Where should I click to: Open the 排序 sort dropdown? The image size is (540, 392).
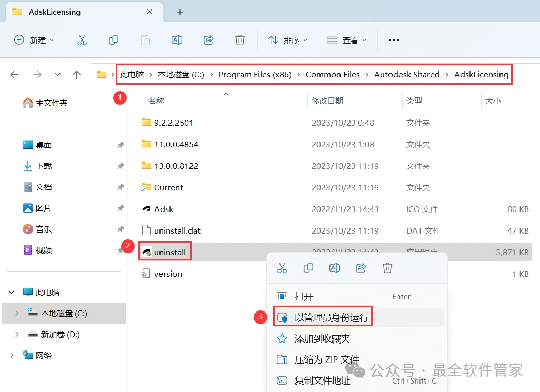[287, 40]
